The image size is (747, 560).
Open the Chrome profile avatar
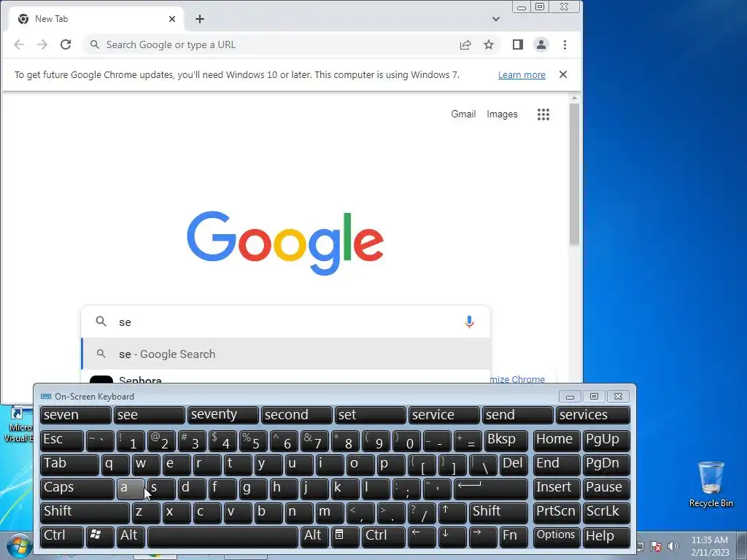pos(541,44)
